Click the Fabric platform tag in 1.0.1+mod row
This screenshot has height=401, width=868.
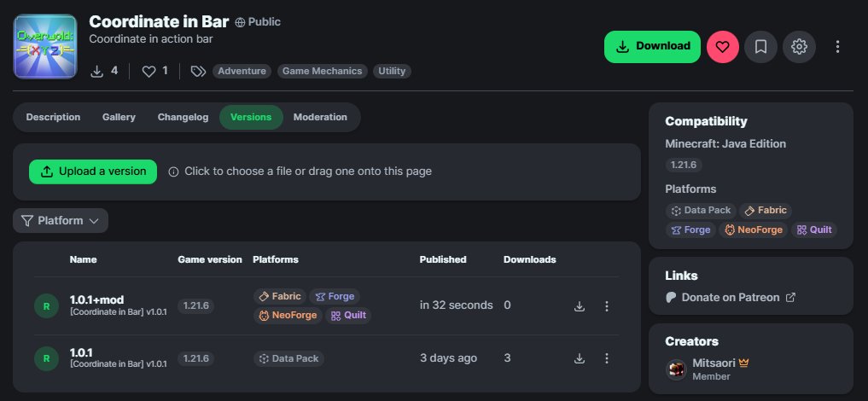[280, 296]
